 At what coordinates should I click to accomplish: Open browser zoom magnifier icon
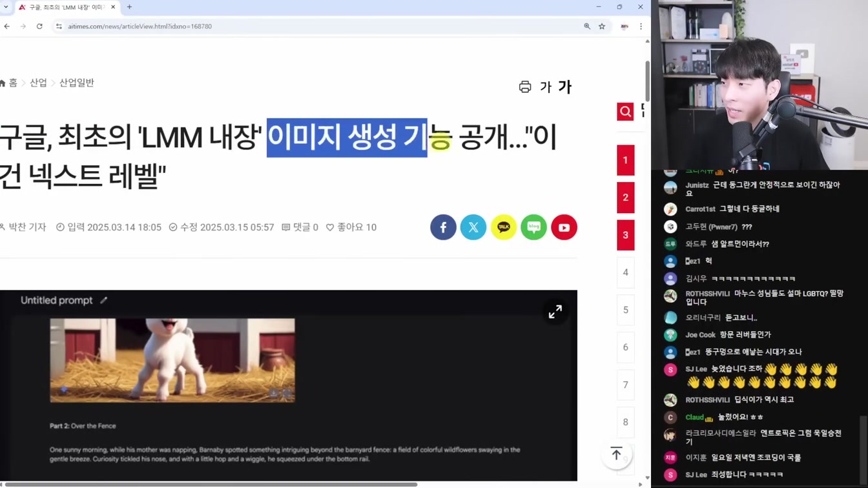click(x=587, y=26)
